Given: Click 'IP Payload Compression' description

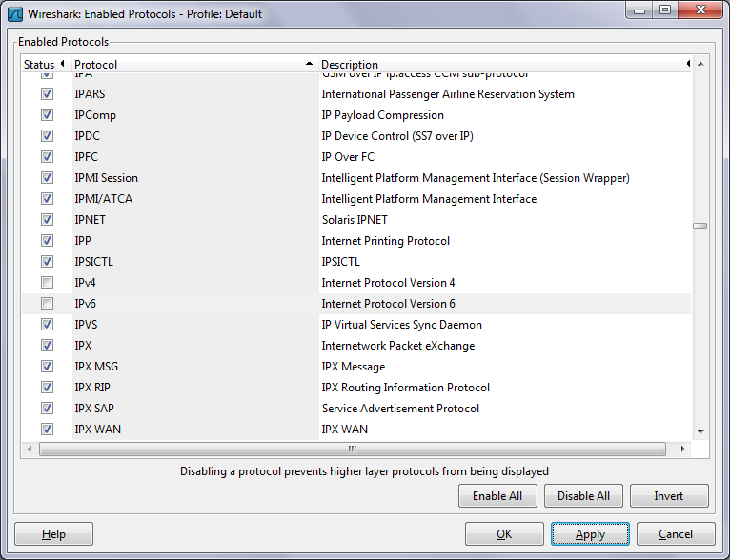Looking at the screenshot, I should tap(383, 115).
